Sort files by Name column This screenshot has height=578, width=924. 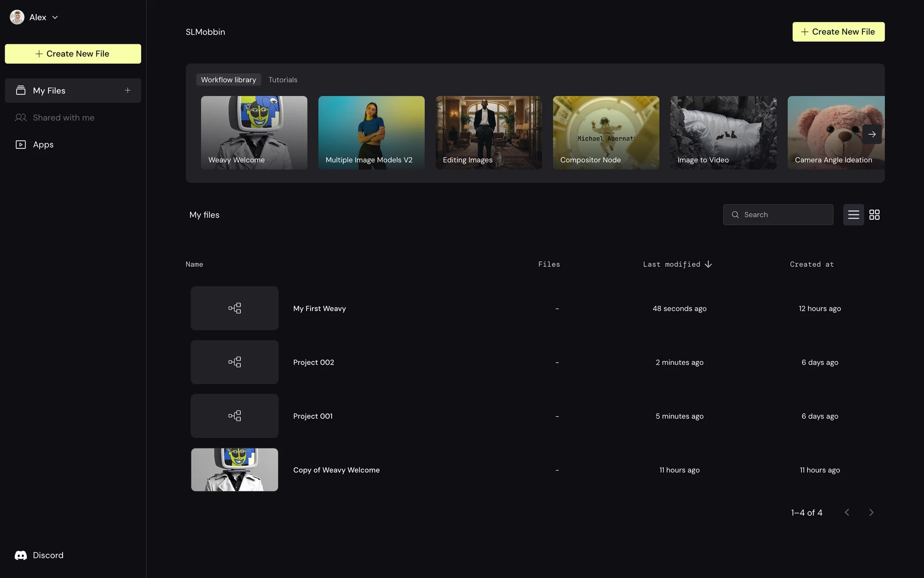tap(194, 264)
